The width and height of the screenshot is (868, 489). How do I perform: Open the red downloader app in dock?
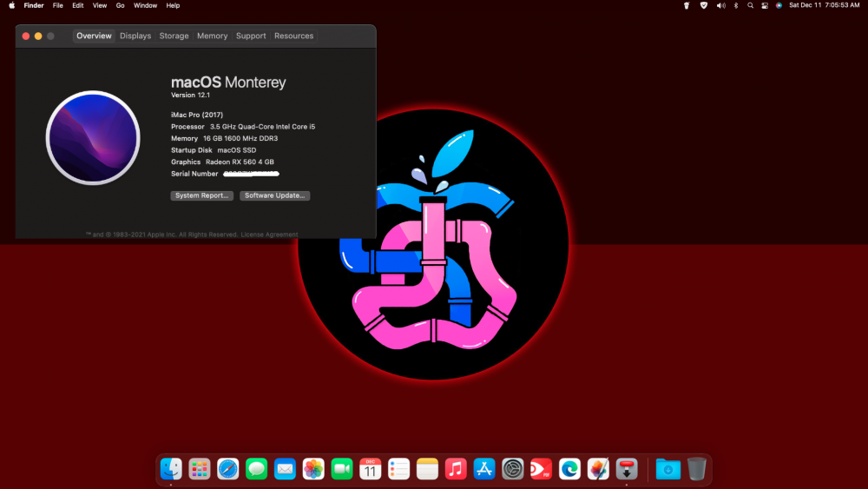click(x=628, y=469)
